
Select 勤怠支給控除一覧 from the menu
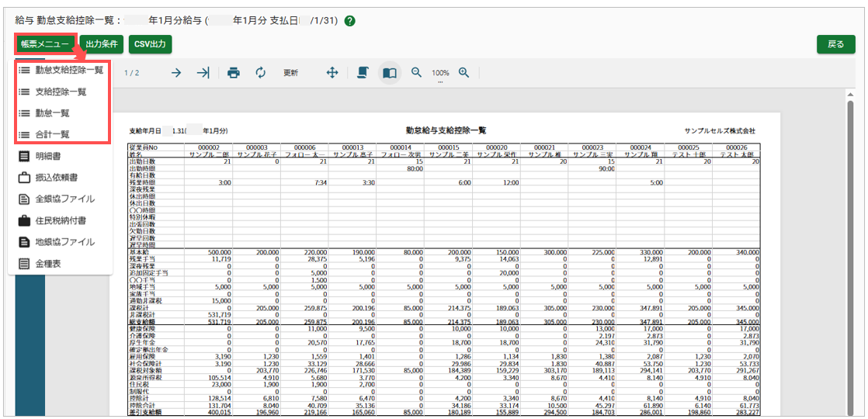tap(61, 71)
